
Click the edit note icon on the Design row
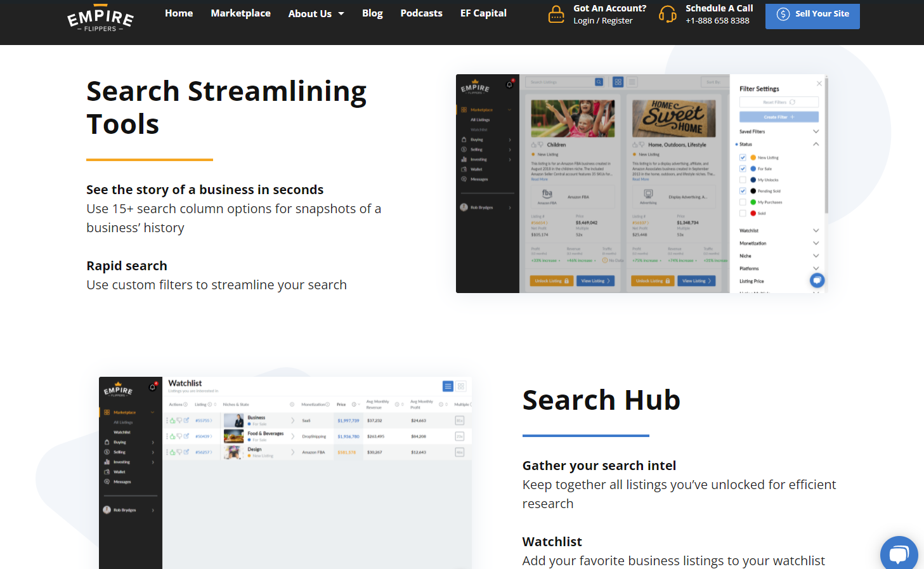click(186, 452)
